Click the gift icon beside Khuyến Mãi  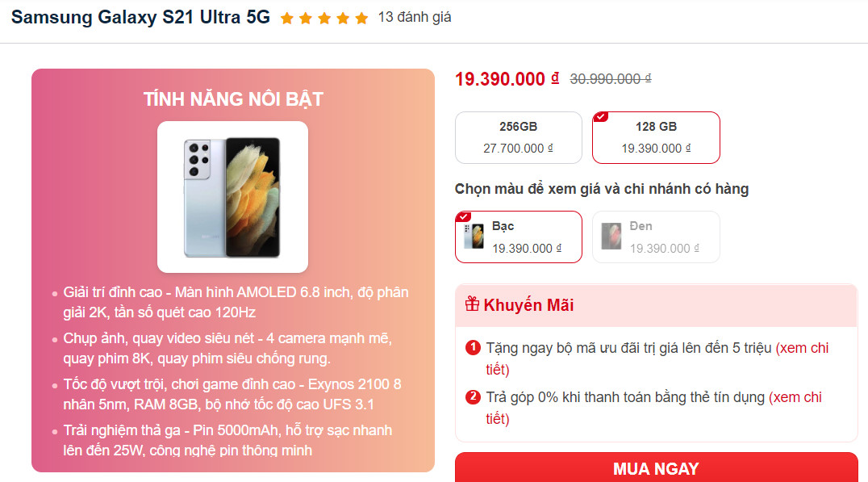point(472,304)
